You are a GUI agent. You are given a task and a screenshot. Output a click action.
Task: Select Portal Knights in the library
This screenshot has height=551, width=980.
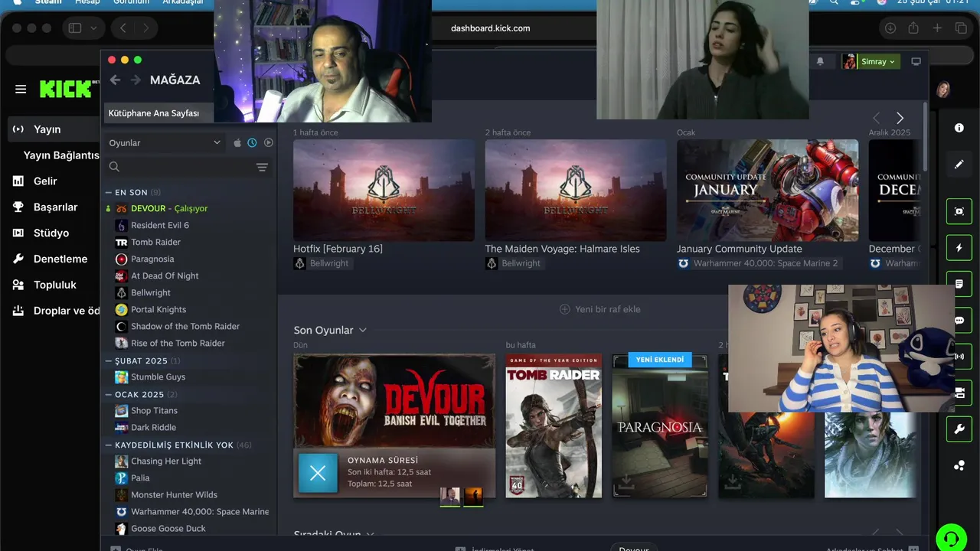pyautogui.click(x=158, y=309)
